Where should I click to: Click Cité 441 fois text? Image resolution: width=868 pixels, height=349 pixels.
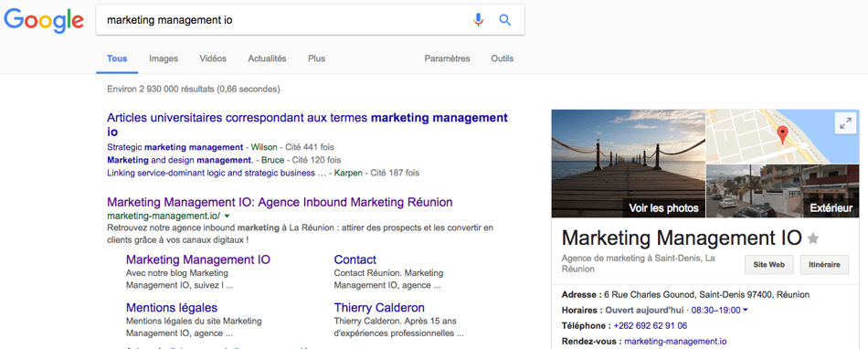pyautogui.click(x=310, y=147)
